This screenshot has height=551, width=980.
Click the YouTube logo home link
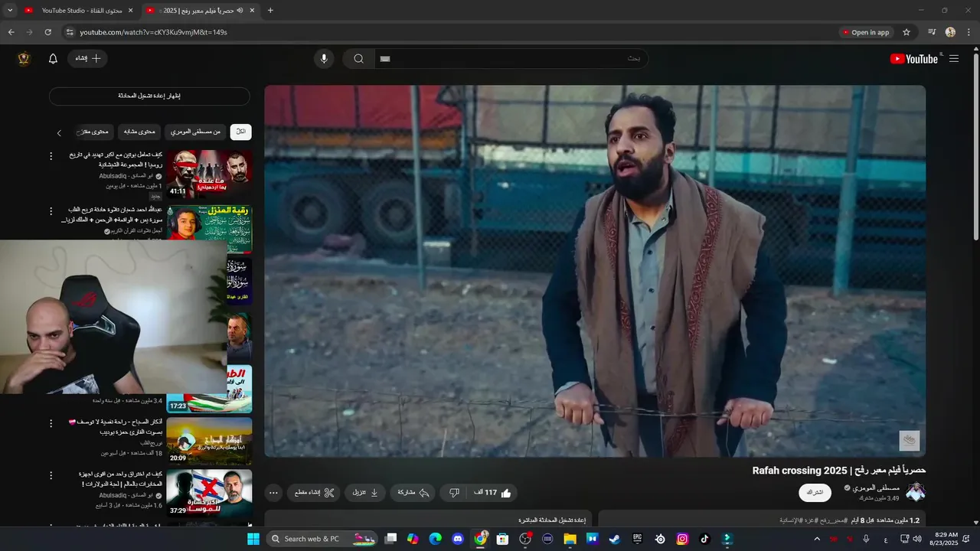coord(913,59)
